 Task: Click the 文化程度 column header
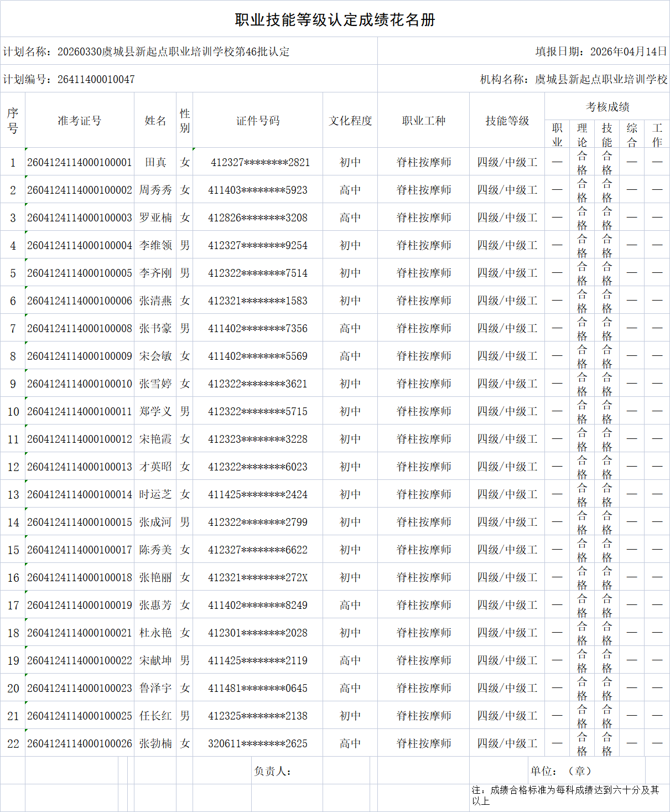(x=350, y=121)
